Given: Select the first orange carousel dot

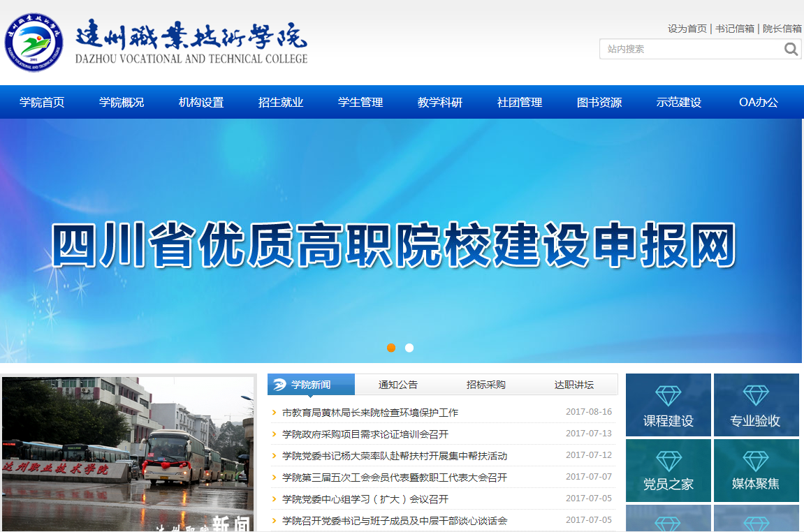Looking at the screenshot, I should coord(391,348).
